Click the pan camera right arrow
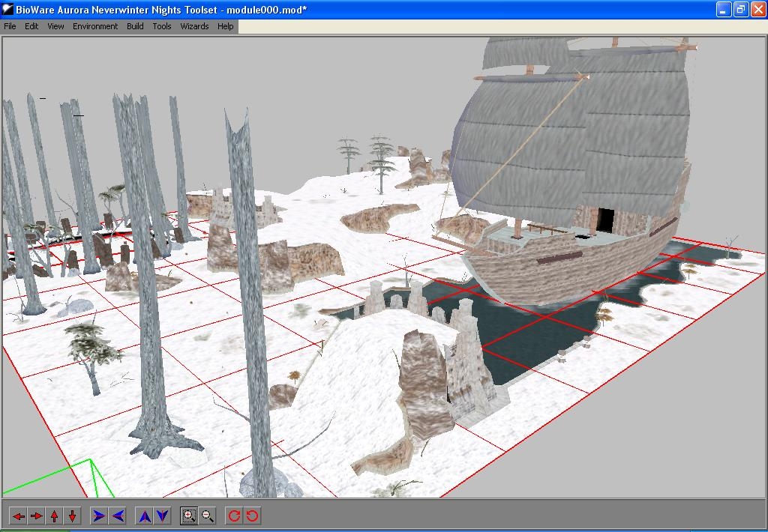 [37, 516]
